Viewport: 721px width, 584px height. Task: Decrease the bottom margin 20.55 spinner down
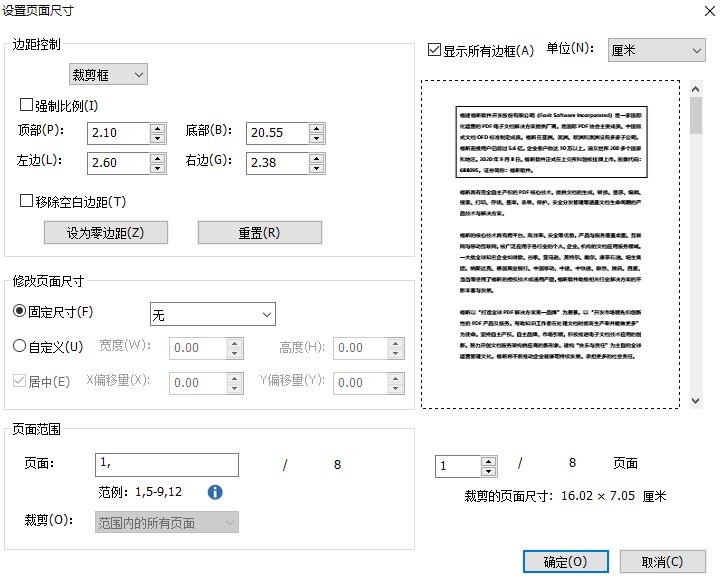317,138
